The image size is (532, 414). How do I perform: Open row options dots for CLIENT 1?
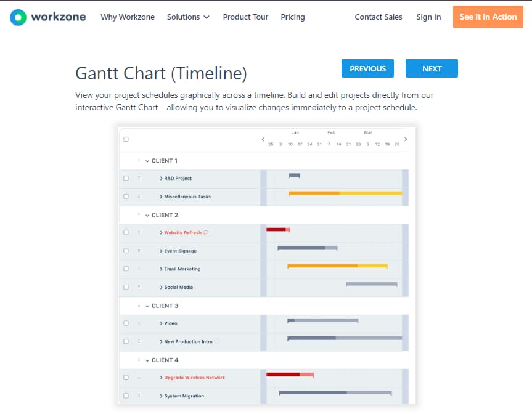tap(139, 160)
